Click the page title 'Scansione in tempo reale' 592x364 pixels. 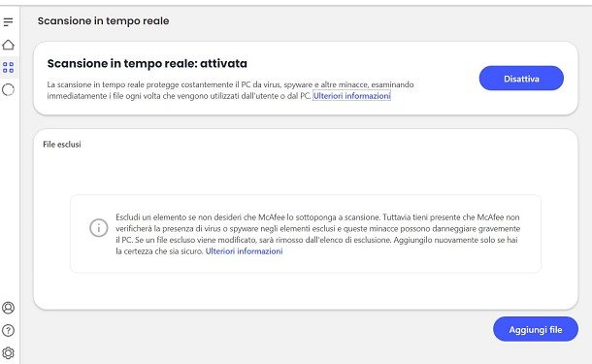[x=104, y=20]
